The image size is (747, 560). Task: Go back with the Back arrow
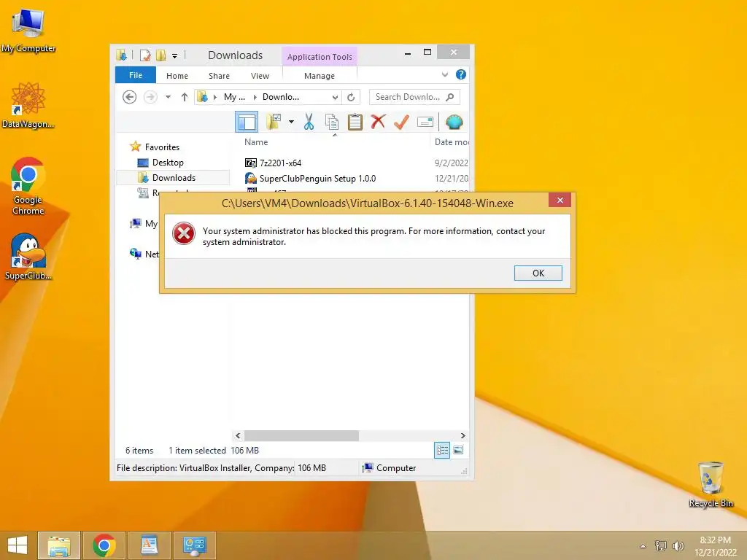point(130,97)
